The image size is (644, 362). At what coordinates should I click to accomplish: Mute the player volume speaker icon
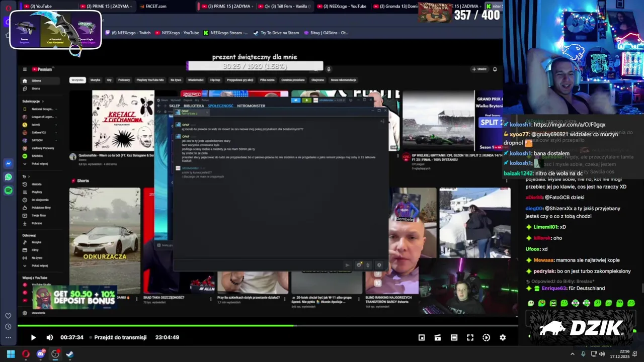(49, 337)
